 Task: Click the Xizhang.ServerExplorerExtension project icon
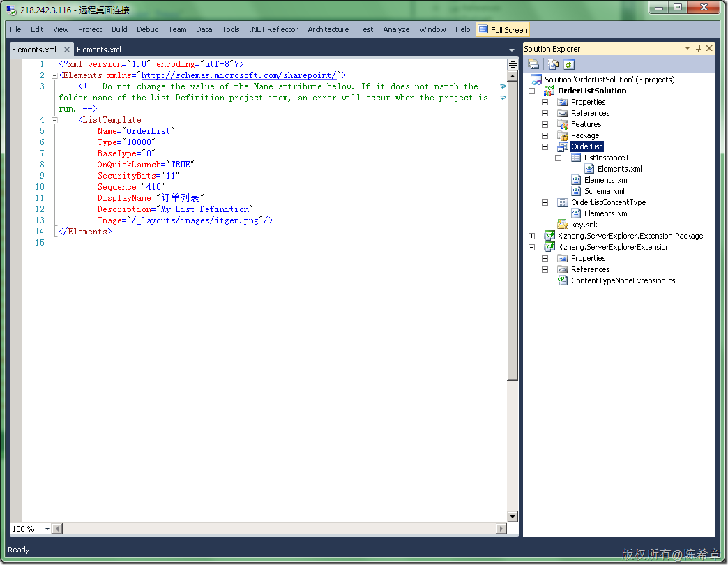(549, 247)
